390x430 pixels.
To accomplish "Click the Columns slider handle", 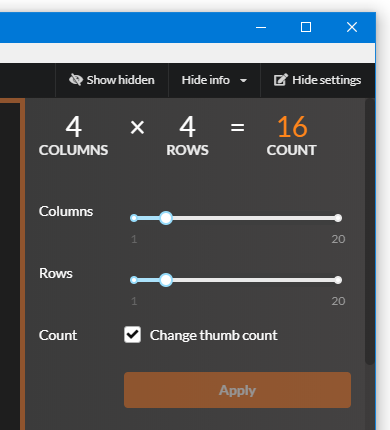I will tap(166, 218).
